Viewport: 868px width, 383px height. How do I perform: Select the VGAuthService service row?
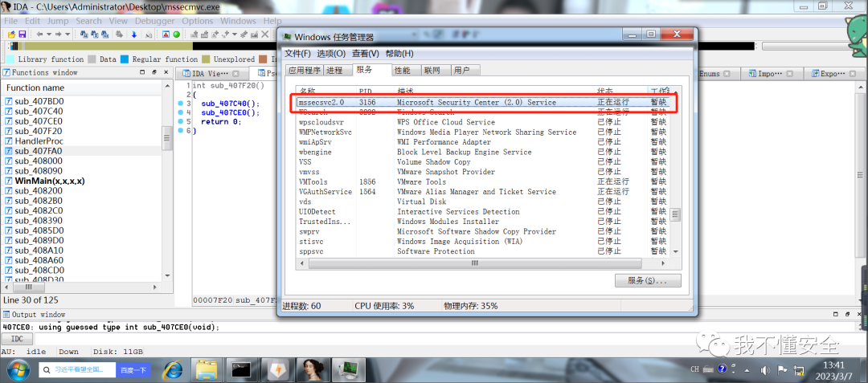[x=482, y=192]
